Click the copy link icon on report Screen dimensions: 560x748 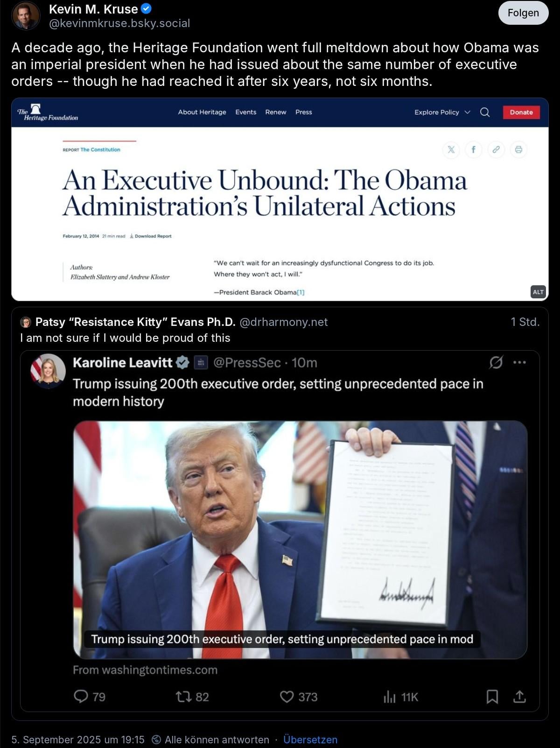coord(496,149)
